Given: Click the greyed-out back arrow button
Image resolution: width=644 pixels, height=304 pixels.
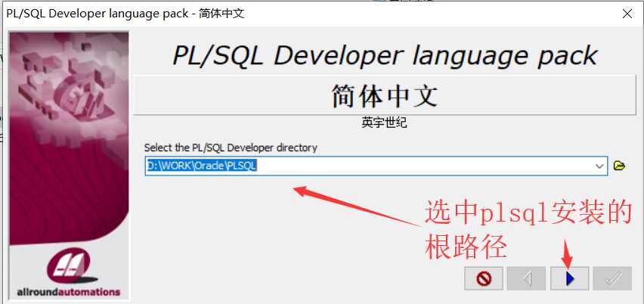Looking at the screenshot, I should tap(527, 278).
